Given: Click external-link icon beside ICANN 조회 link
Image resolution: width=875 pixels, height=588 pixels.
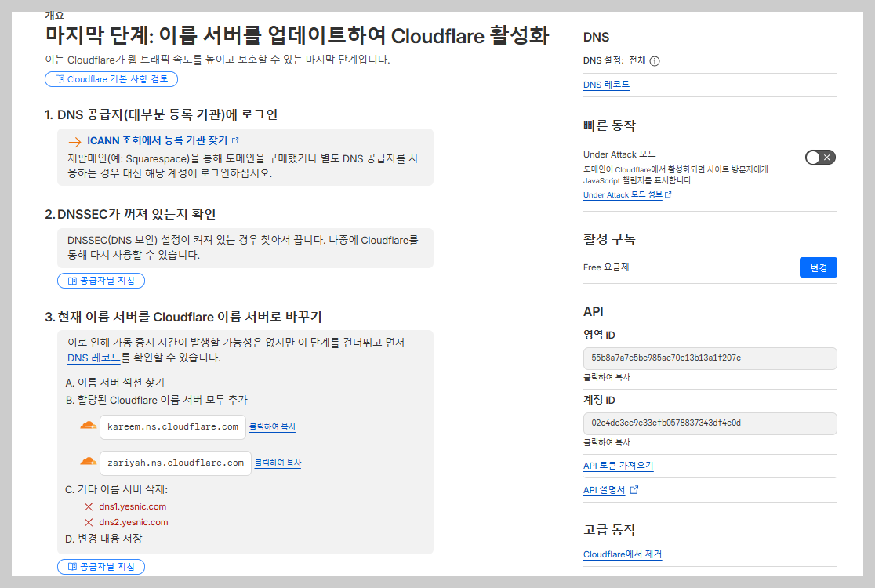Looking at the screenshot, I should pyautogui.click(x=235, y=140).
